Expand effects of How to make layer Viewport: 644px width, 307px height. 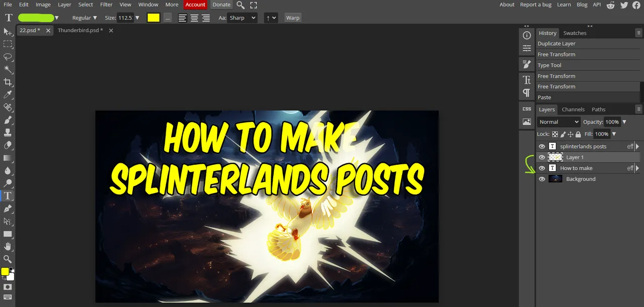(x=637, y=168)
